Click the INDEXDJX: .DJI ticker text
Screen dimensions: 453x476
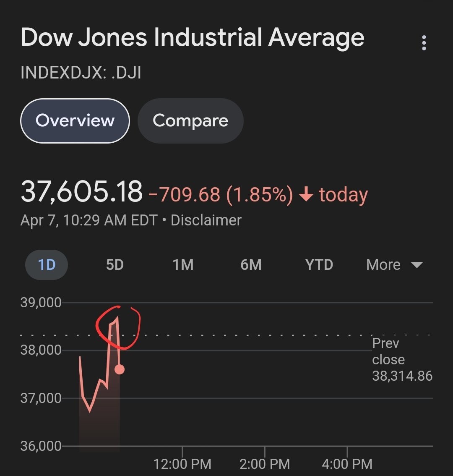tap(81, 73)
